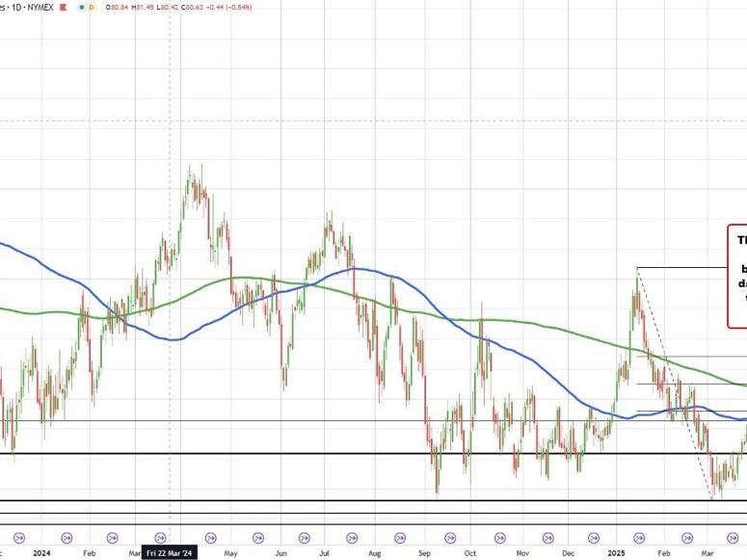This screenshot has height=560, width=747.
Task: Click the high value H81.45
Action: point(143,8)
